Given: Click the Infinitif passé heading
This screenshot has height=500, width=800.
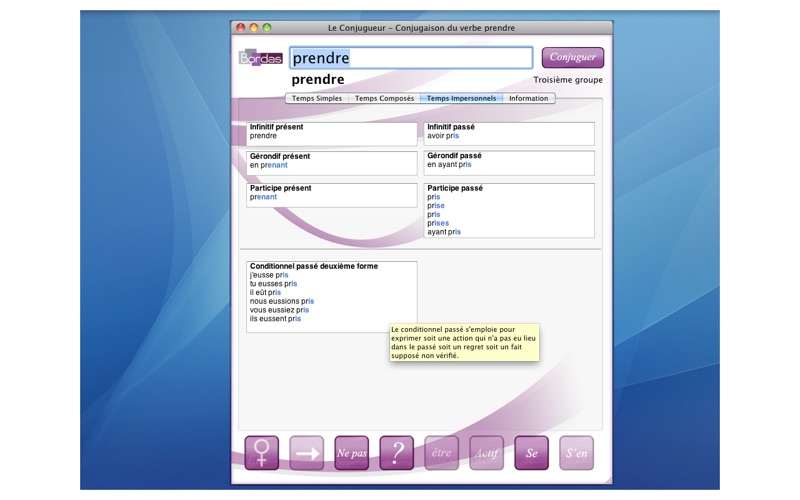Looking at the screenshot, I should (x=451, y=127).
